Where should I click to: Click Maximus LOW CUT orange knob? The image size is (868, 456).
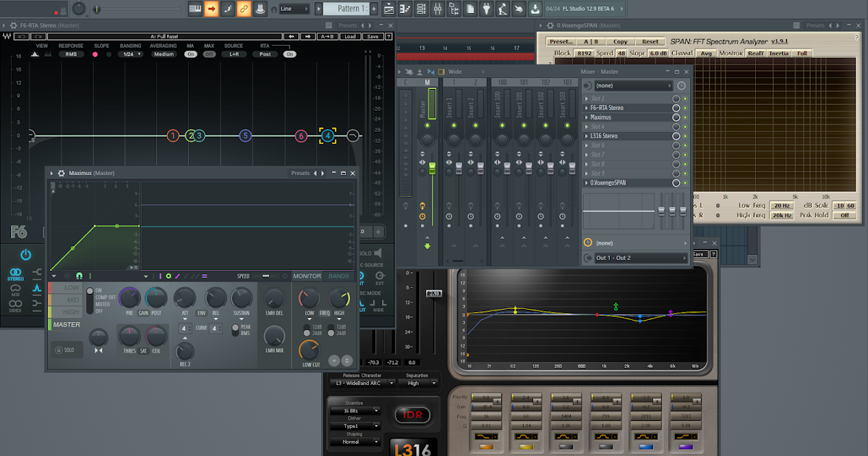pyautogui.click(x=309, y=350)
